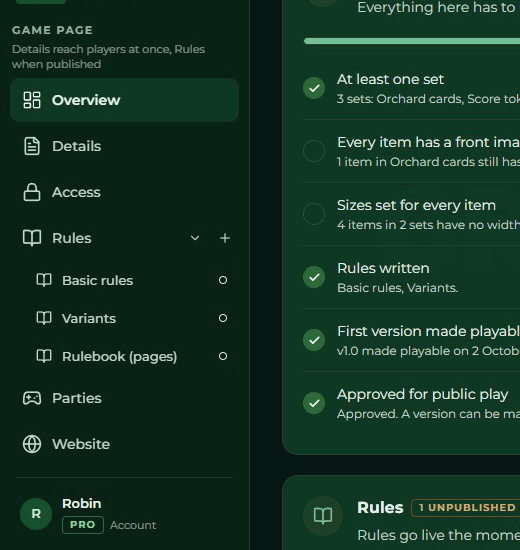The width and height of the screenshot is (520, 550).
Task: Click the Overview grid icon
Action: click(32, 100)
